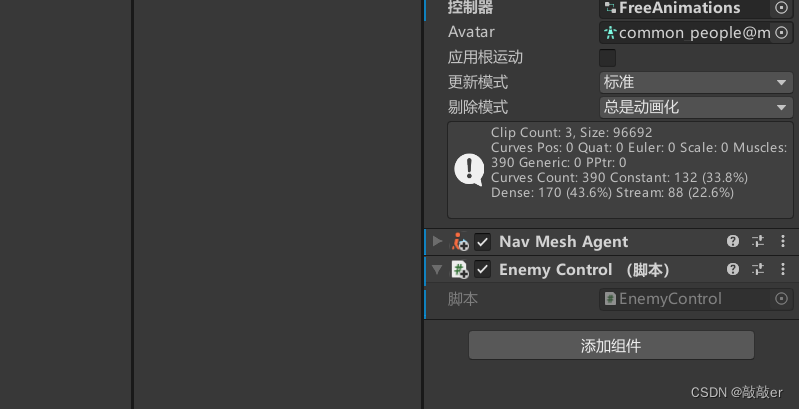Screen dimensions: 799x409
Task: Click the 添加组件 button
Action: coord(611,345)
